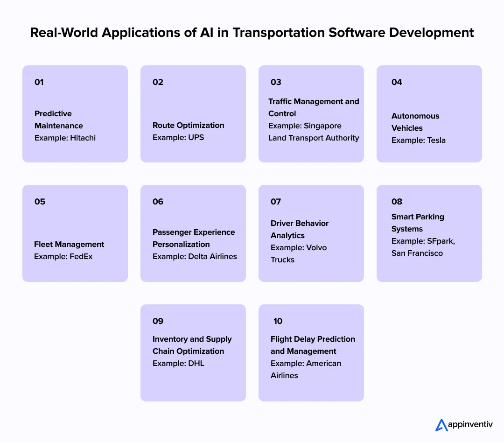Open the Traffic Management and Control card
504x443 pixels.
click(311, 113)
